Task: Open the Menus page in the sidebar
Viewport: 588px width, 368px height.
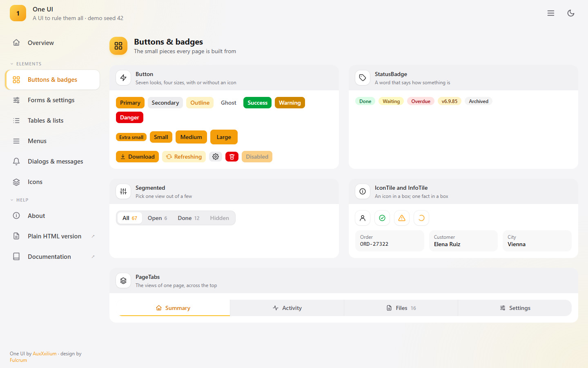Action: click(52, 141)
